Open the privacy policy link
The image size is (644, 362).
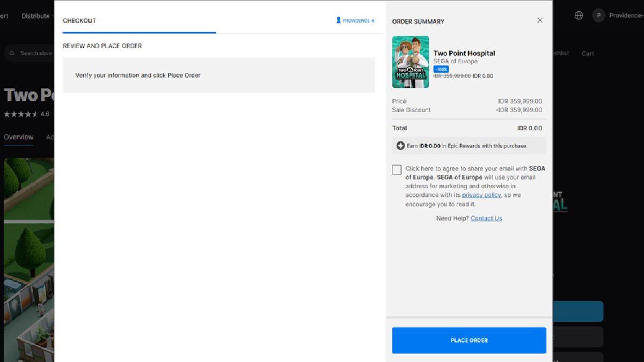481,195
